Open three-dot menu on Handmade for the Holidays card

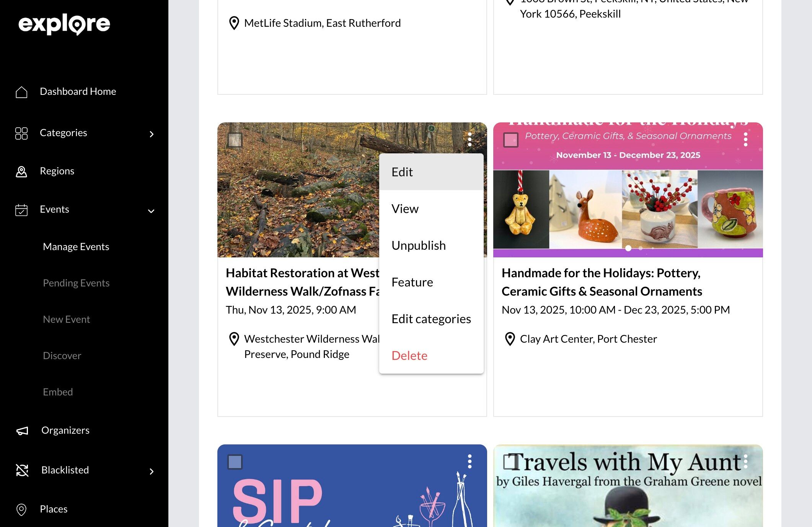tap(745, 140)
